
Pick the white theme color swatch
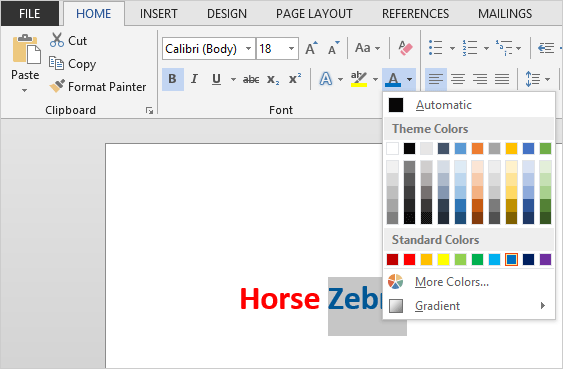point(392,148)
